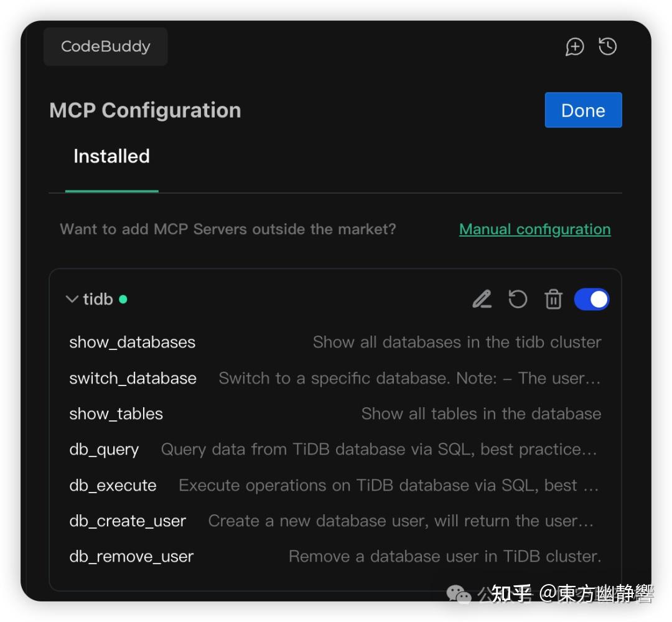Edit the tidb server with the pencil icon

point(482,299)
